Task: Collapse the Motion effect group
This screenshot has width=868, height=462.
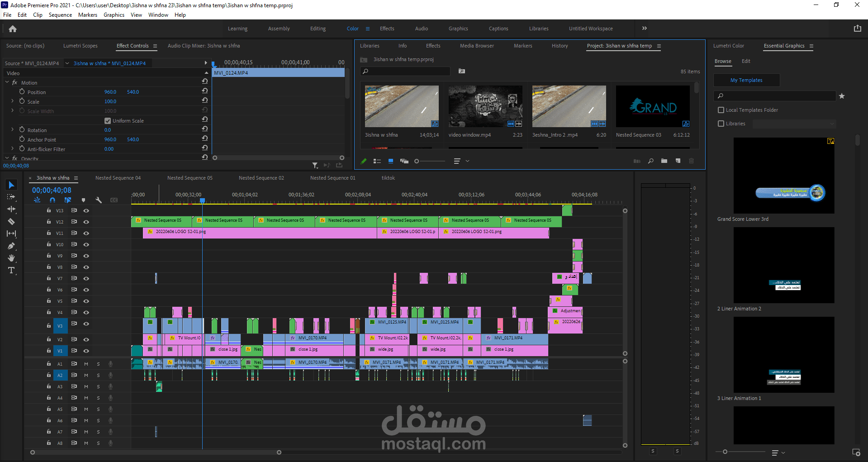Action: point(7,82)
